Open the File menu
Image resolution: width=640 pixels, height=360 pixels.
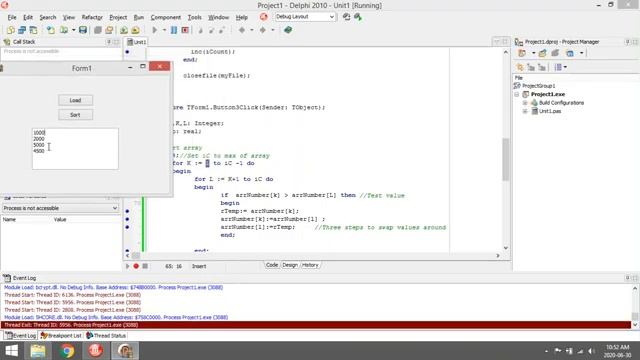(12, 17)
